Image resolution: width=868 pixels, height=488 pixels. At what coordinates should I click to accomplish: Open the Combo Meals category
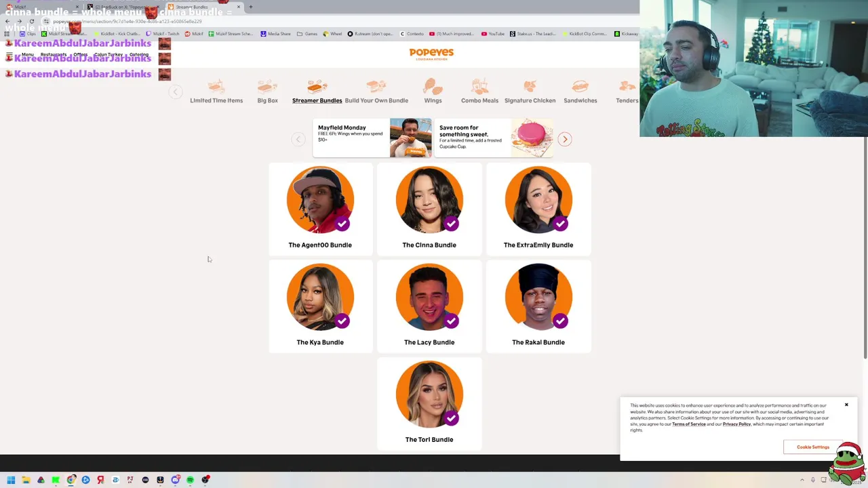[479, 91]
